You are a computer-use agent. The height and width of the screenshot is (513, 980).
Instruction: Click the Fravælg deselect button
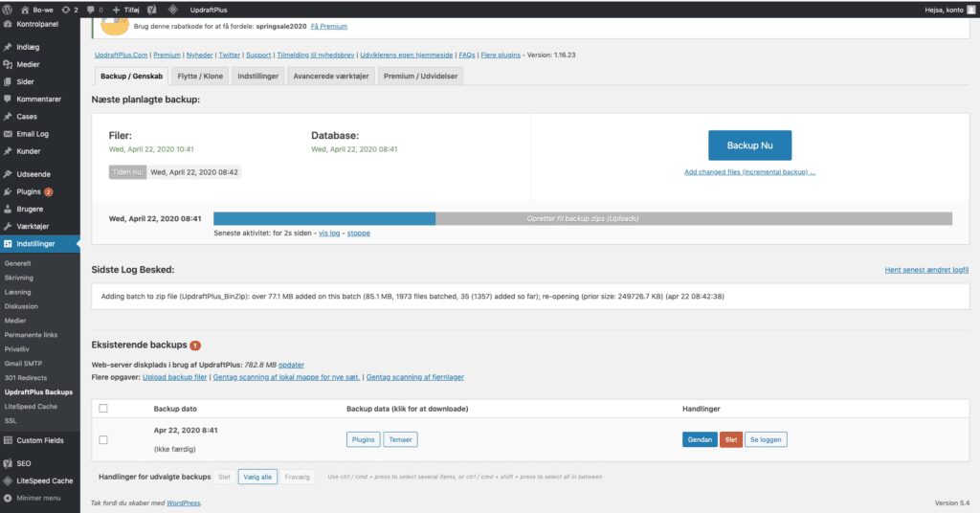[x=297, y=477]
